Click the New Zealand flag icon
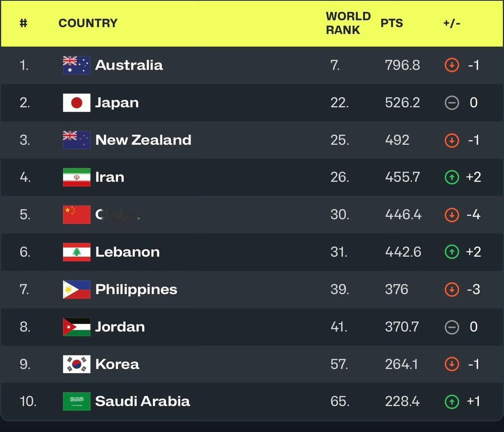This screenshot has width=504, height=432. 76,140
